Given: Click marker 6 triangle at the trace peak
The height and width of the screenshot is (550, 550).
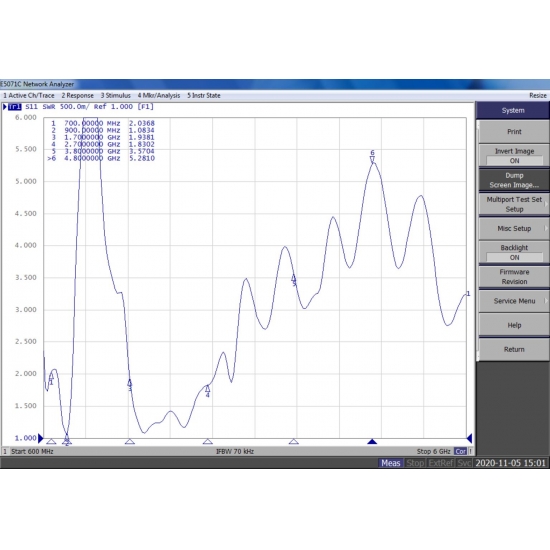Looking at the screenshot, I should pos(372,159).
